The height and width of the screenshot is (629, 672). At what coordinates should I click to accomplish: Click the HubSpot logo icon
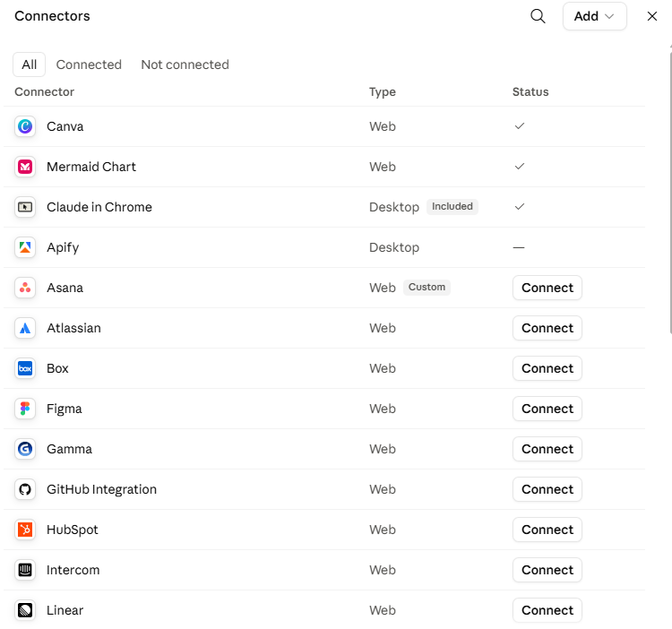[25, 530]
